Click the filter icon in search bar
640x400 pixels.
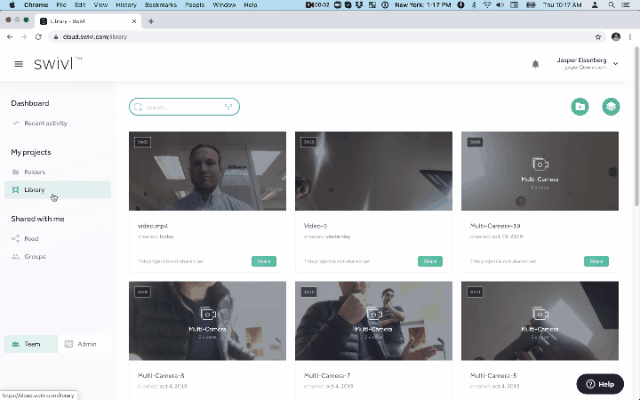point(228,107)
